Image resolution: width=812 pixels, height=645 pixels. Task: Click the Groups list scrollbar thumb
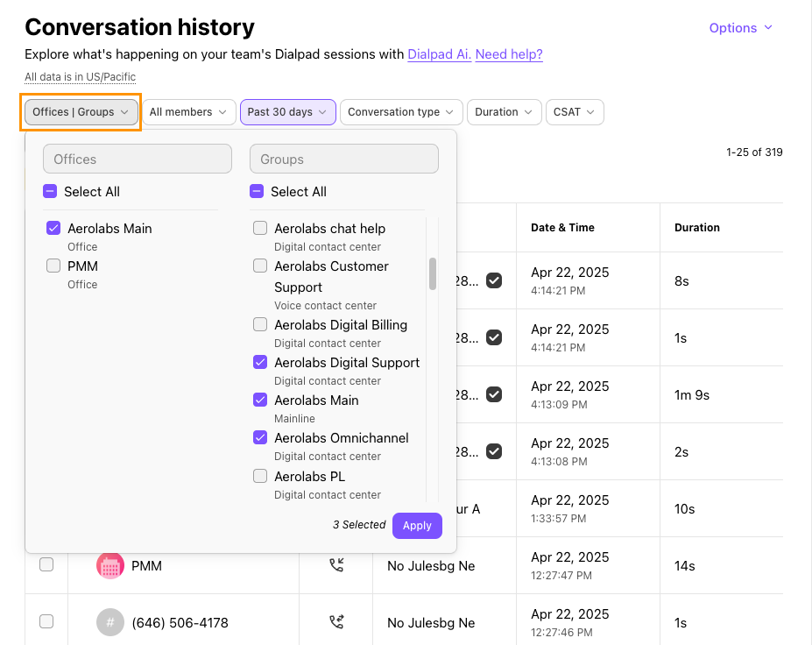(433, 274)
